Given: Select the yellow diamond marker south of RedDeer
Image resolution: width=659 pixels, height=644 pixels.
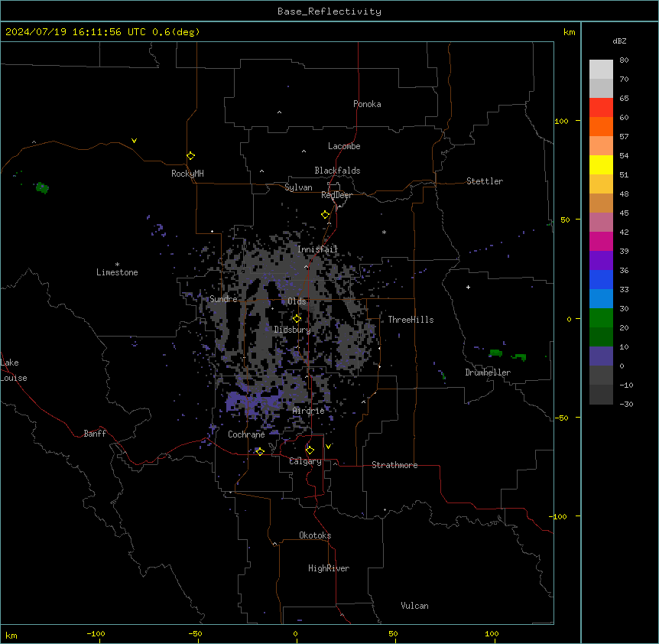Looking at the screenshot, I should [326, 215].
